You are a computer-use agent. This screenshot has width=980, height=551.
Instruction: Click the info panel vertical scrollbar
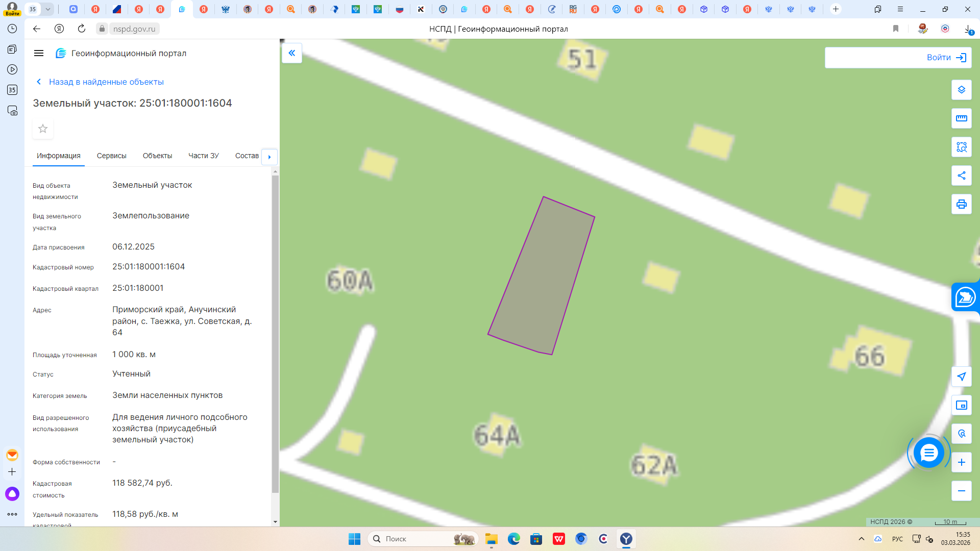tap(275, 332)
